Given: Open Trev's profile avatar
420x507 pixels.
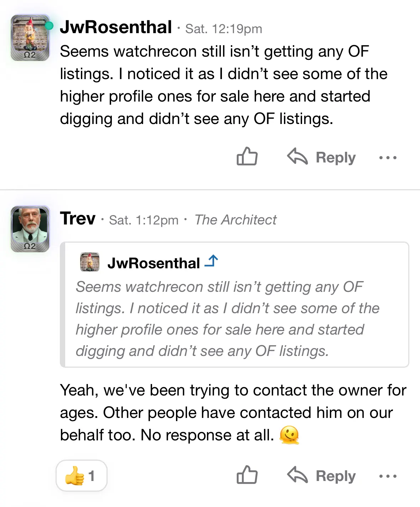Looking at the screenshot, I should pos(30,229).
